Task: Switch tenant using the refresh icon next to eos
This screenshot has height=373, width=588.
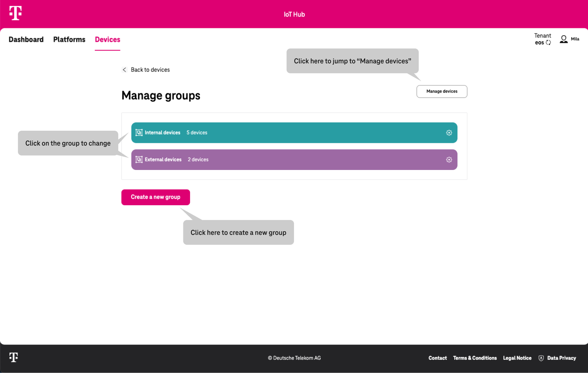Action: point(549,43)
